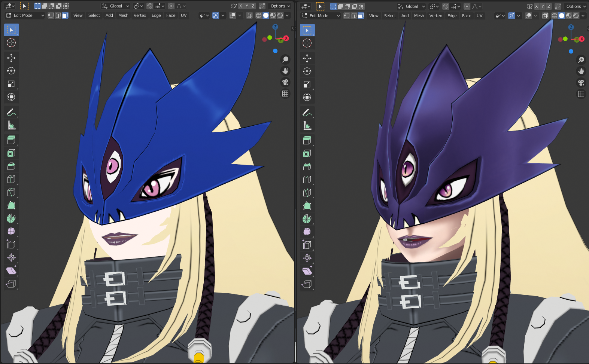This screenshot has height=364, width=589.
Task: Toggle Z mirror in right viewport header
Action: pos(549,6)
